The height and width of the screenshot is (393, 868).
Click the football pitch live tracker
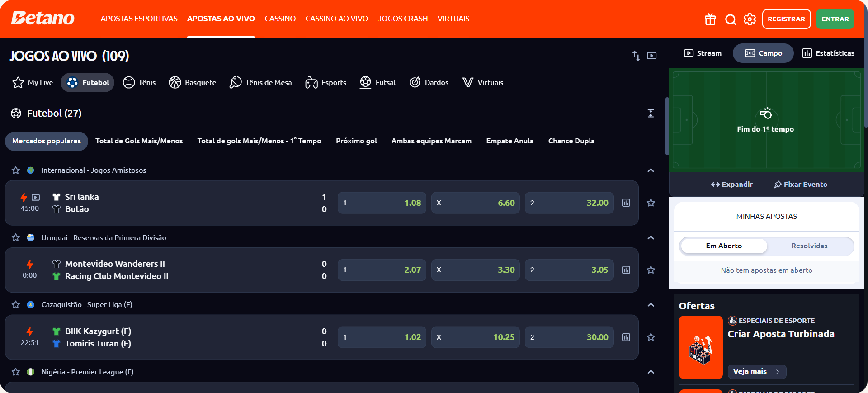[x=766, y=120]
